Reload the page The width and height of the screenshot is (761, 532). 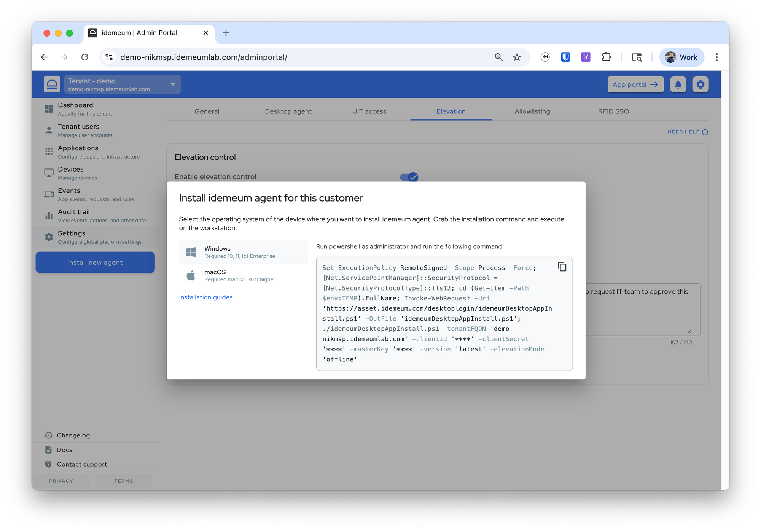85,57
